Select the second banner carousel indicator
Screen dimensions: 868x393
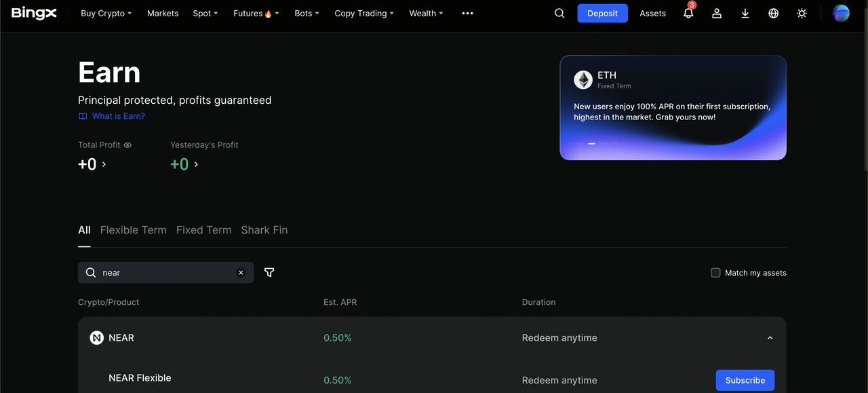click(591, 144)
